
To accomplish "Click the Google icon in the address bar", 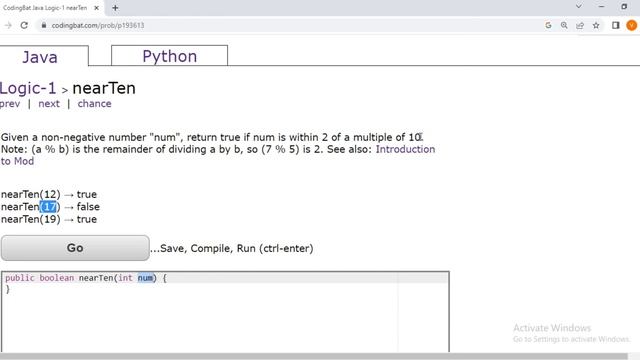I will [548, 25].
